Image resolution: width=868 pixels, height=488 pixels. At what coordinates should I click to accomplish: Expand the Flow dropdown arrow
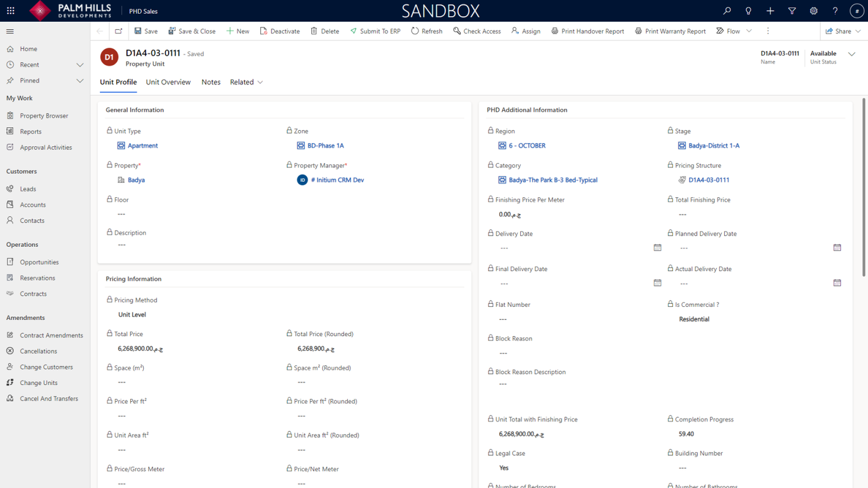[749, 31]
